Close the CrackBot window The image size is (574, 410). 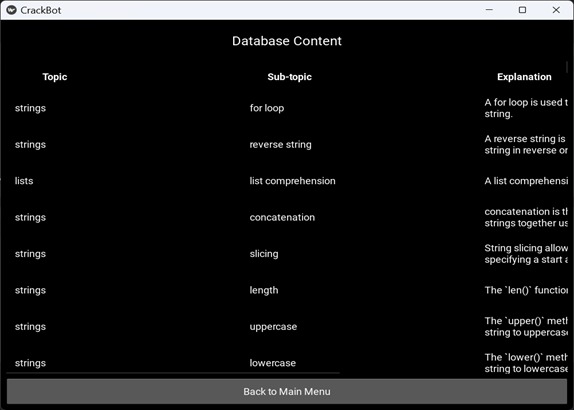556,10
